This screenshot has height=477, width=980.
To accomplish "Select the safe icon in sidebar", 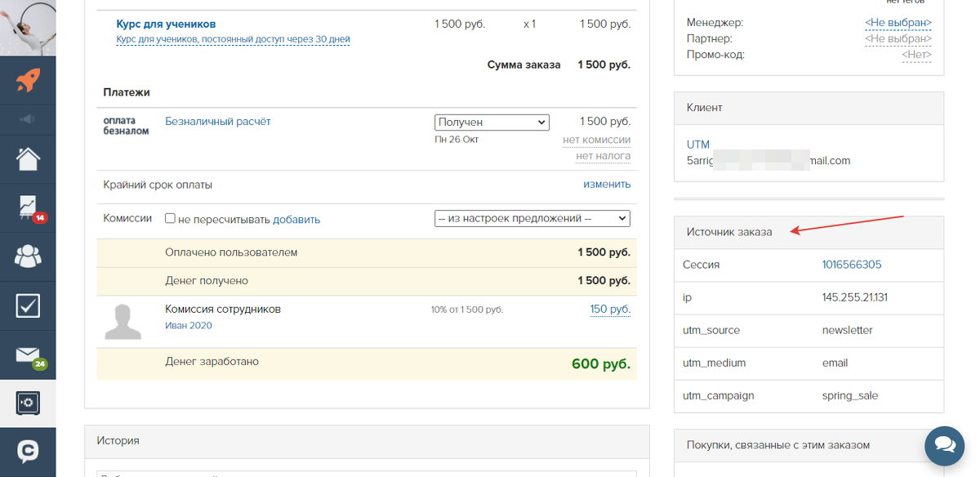I will click(28, 403).
